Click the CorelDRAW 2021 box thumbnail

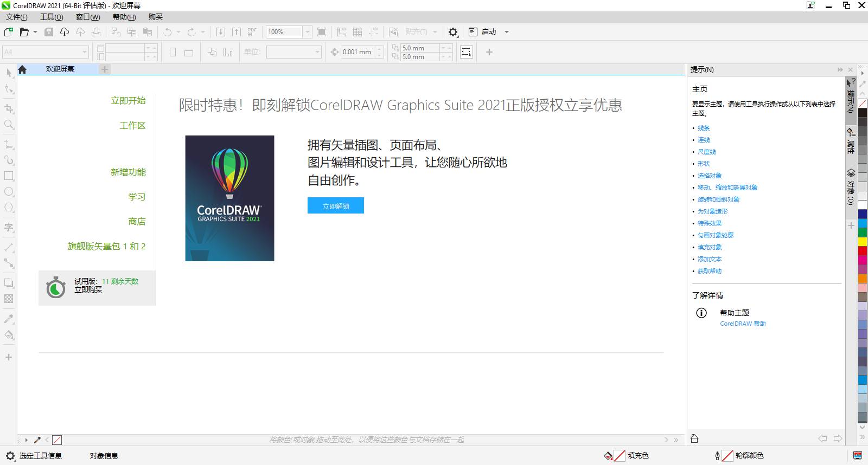tap(229, 198)
